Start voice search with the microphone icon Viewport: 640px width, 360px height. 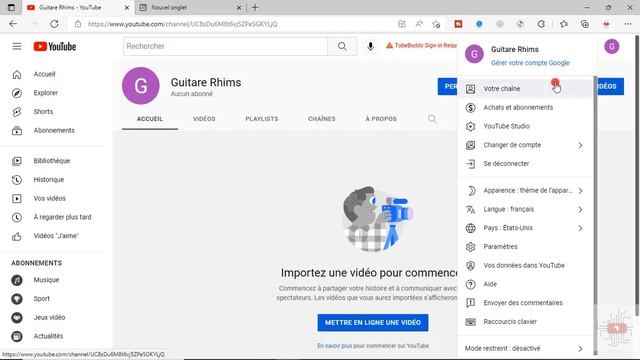click(x=370, y=46)
